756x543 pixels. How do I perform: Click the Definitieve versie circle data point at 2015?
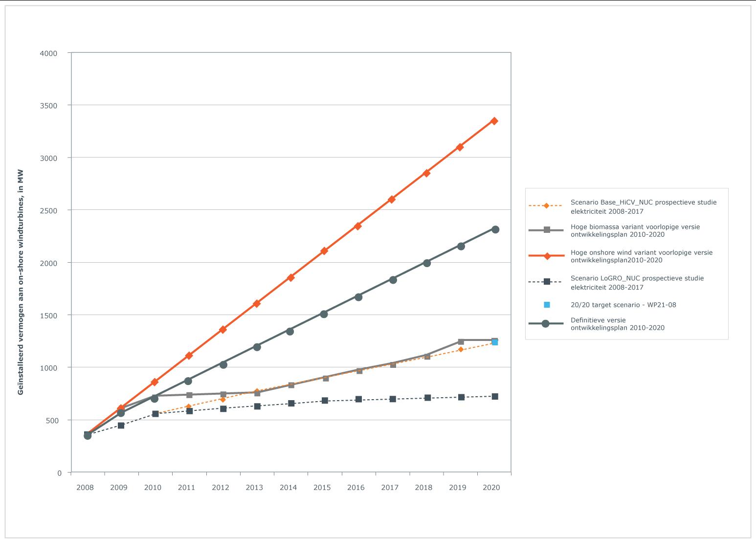pyautogui.click(x=324, y=314)
